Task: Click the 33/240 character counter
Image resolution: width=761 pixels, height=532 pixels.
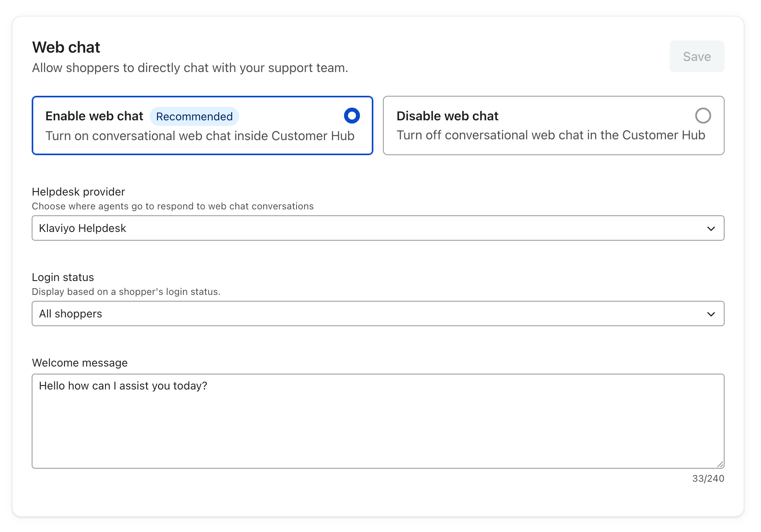Action: [x=708, y=479]
